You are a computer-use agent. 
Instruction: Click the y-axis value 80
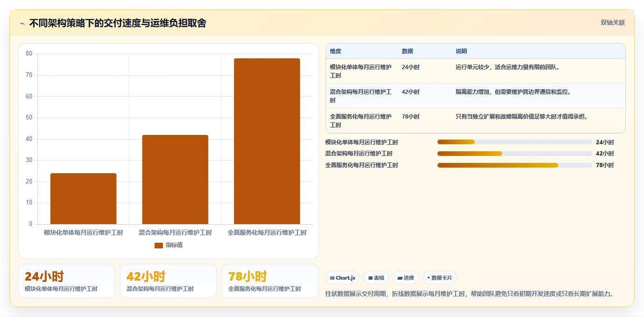pos(29,54)
